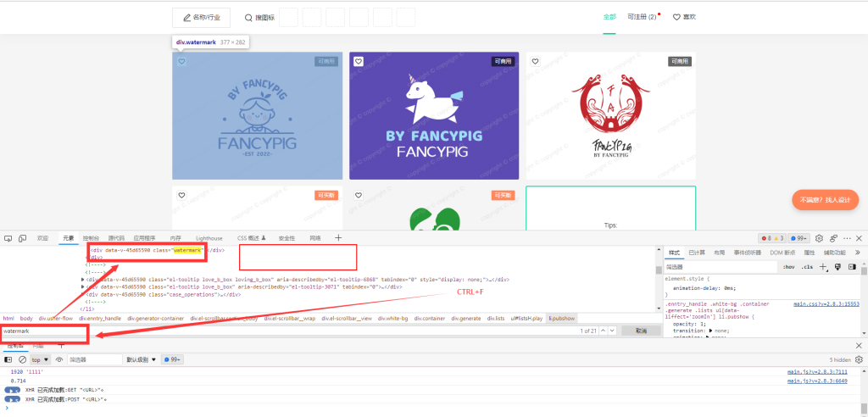Open main.css?v=2.8.3:15553 source link
Screen dimensions: 868x417
pos(826,304)
